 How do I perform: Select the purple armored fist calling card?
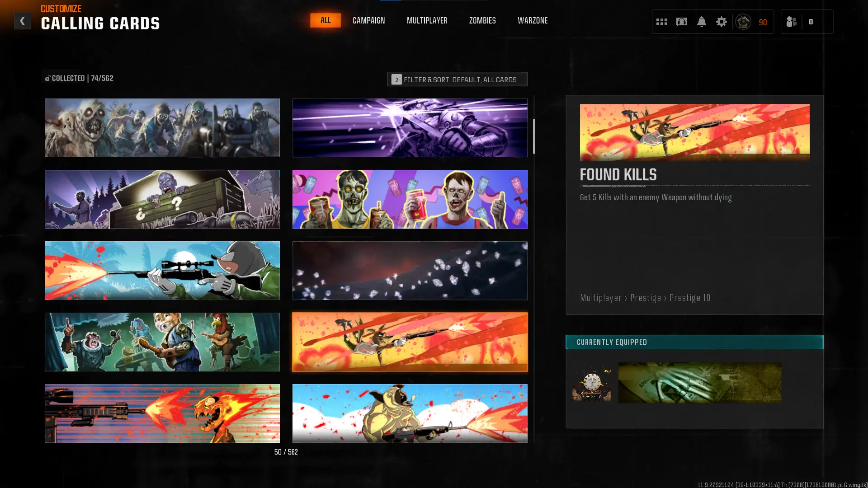pos(410,128)
